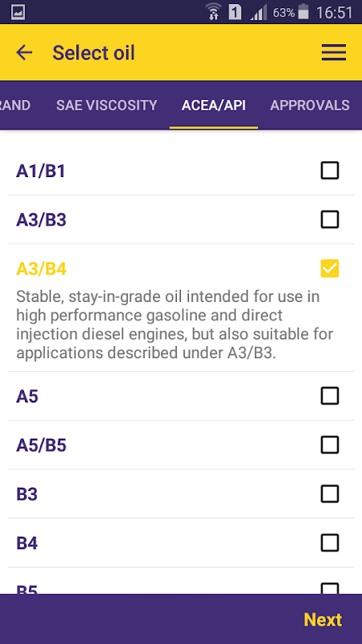Tap the SIM card 1 icon

click(235, 12)
